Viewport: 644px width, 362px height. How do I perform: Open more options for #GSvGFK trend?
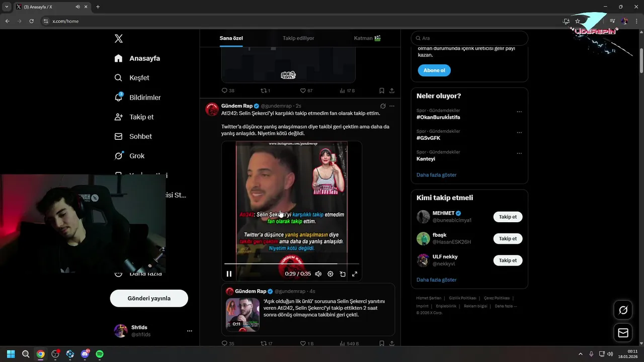point(519,133)
